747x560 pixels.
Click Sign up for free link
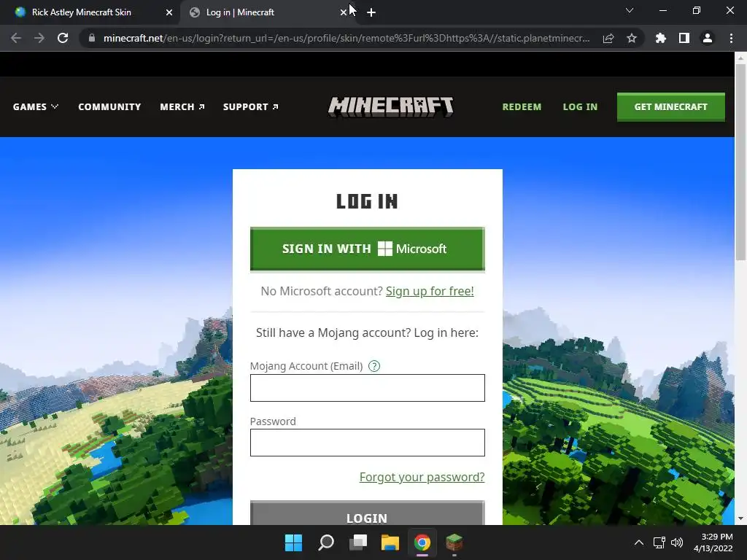430,291
